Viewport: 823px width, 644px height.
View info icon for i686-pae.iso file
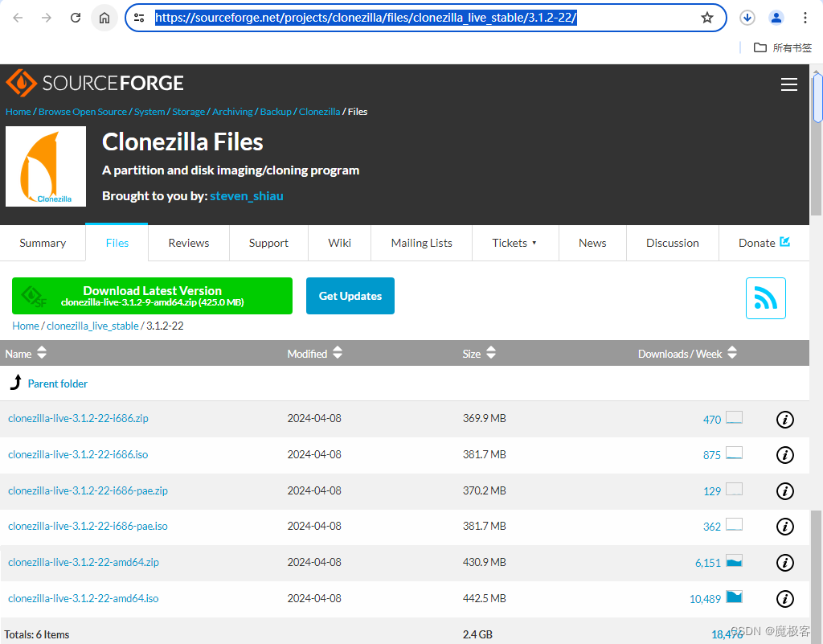point(784,527)
